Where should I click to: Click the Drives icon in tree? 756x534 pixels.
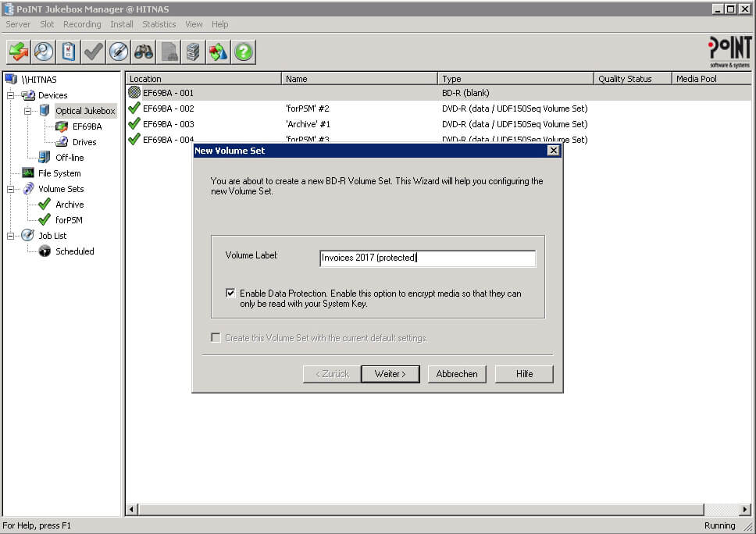tap(62, 141)
